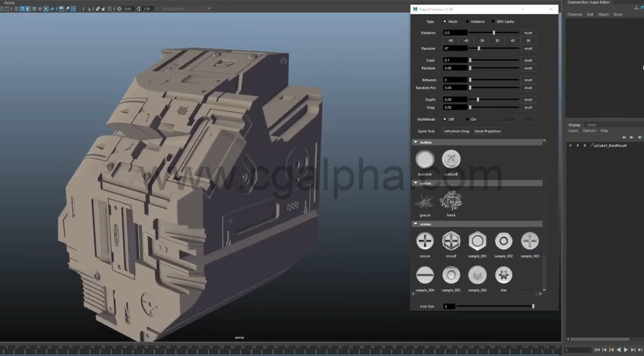Image resolution: width=644 pixels, height=356 pixels.
Task: Pick the buttonB crosshatch preset
Action: [x=451, y=159]
